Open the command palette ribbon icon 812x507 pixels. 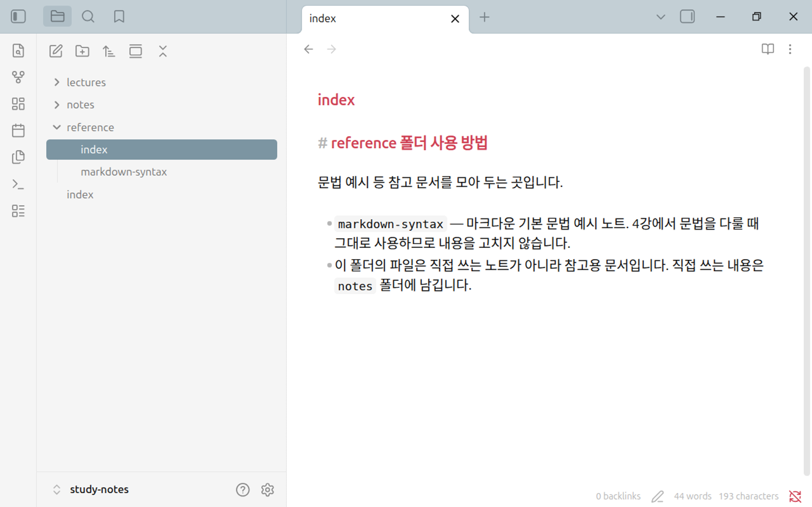pyautogui.click(x=18, y=184)
